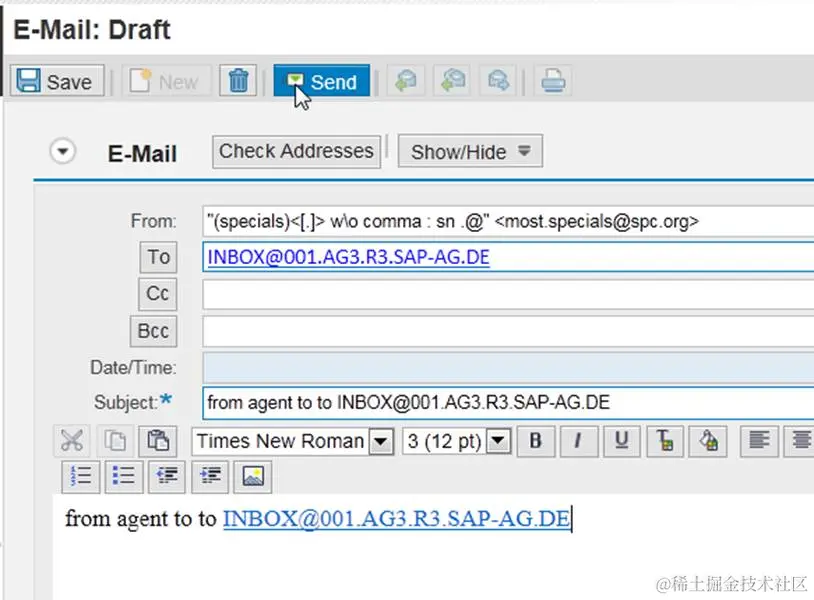Insert a bulleted list
814x600 pixels.
click(124, 476)
